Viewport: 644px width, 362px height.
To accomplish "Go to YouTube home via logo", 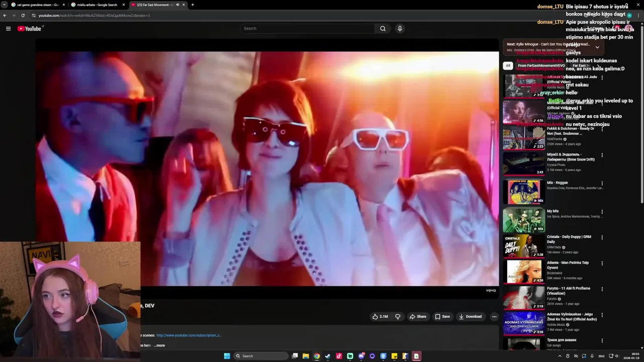I will pyautogui.click(x=29, y=29).
